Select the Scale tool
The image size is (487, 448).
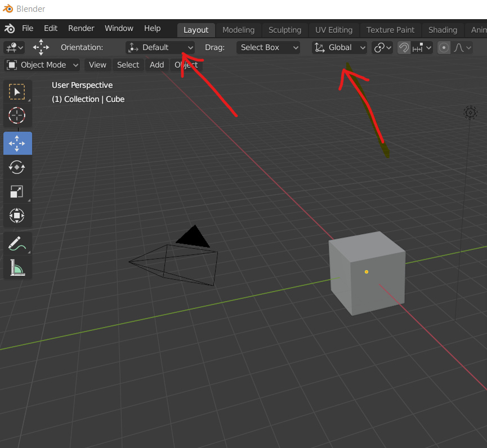coord(17,191)
